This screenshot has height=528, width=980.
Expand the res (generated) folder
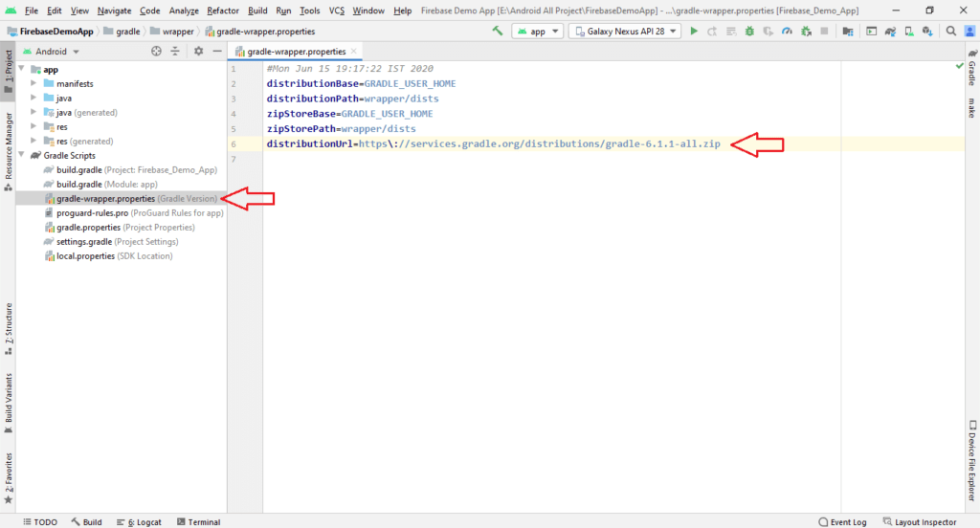(x=33, y=141)
